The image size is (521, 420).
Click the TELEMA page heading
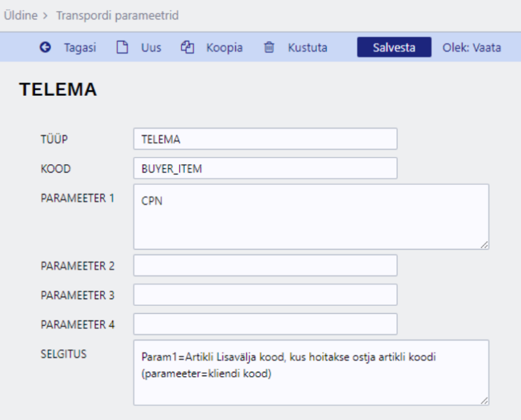click(x=58, y=89)
